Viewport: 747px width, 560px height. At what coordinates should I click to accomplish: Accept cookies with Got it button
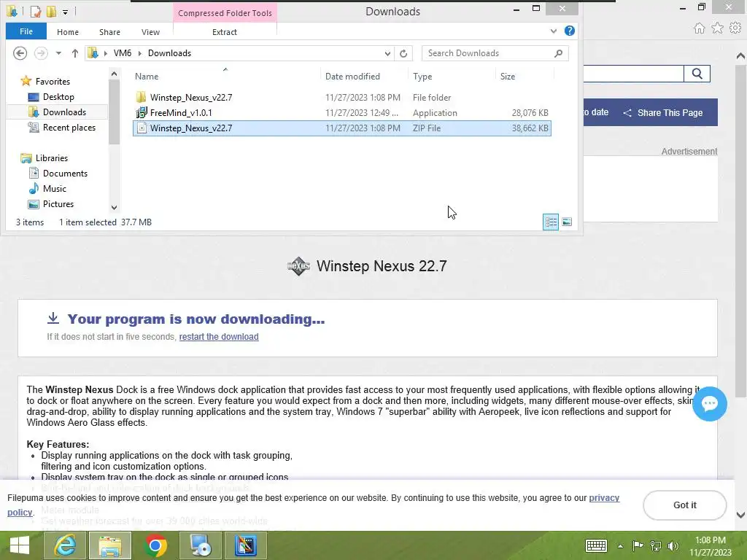pos(684,505)
